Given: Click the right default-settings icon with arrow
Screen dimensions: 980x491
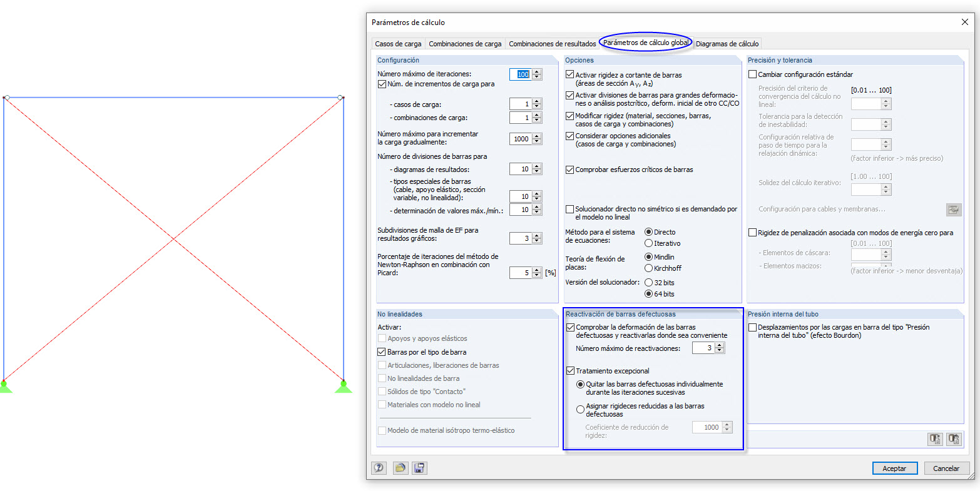Looking at the screenshot, I should coord(954,438).
